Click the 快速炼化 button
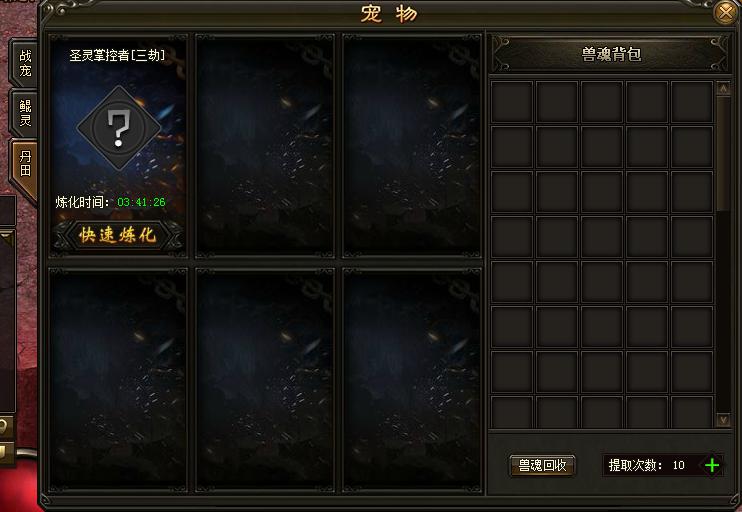 point(118,235)
